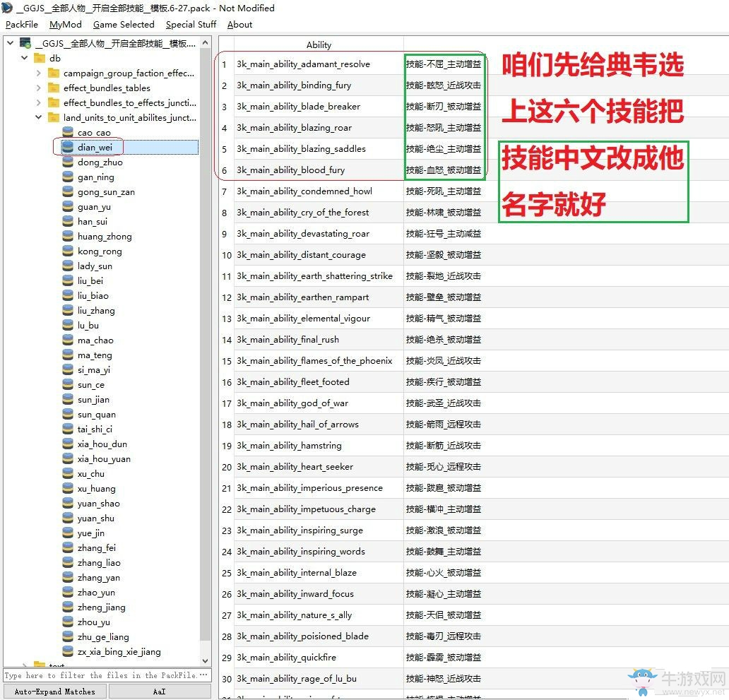Click cell 3k_main_ability_quickfire

point(319,658)
